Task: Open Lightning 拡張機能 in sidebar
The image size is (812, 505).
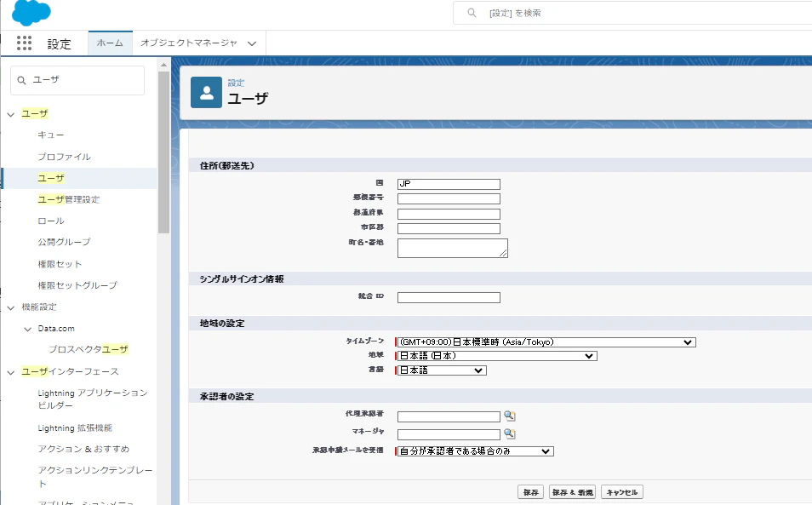Action: [x=75, y=428]
